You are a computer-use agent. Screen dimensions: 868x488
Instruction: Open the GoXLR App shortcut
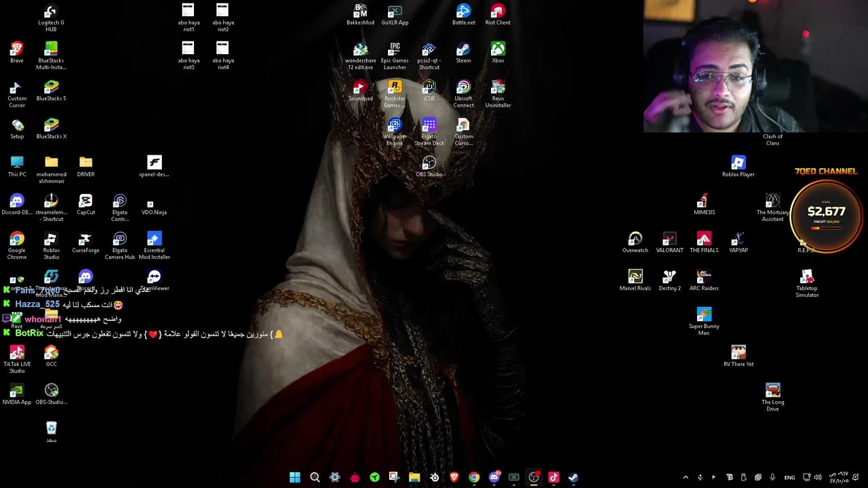(x=395, y=14)
